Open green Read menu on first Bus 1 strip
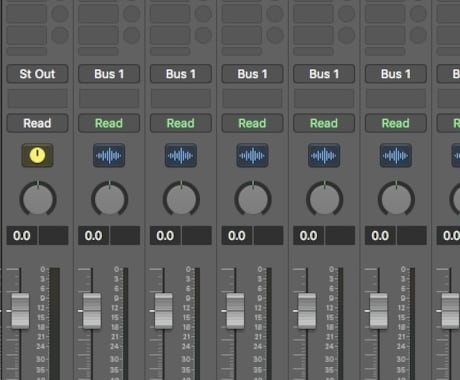460x380 pixels. click(x=109, y=123)
